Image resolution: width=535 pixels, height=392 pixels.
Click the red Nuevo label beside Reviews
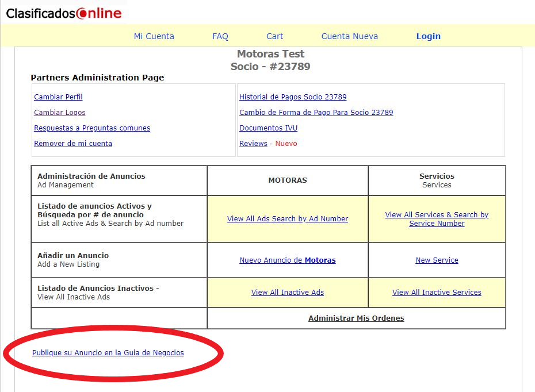286,144
